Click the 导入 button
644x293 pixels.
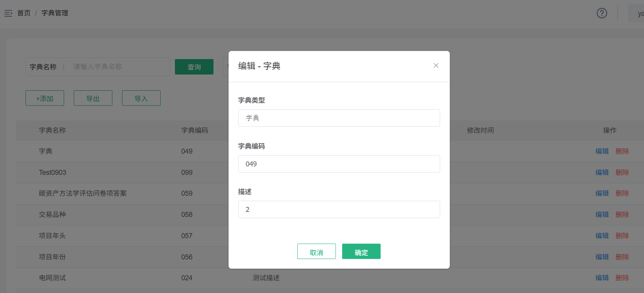(x=141, y=98)
